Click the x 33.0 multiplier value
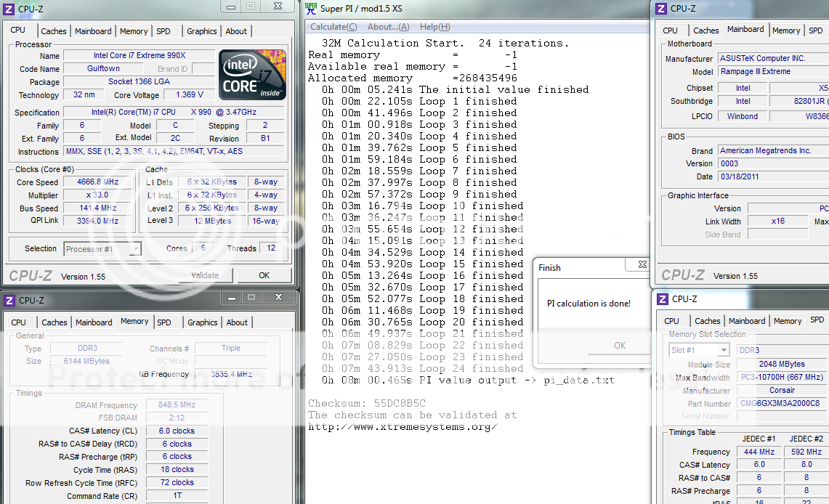The image size is (829, 504). point(98,195)
